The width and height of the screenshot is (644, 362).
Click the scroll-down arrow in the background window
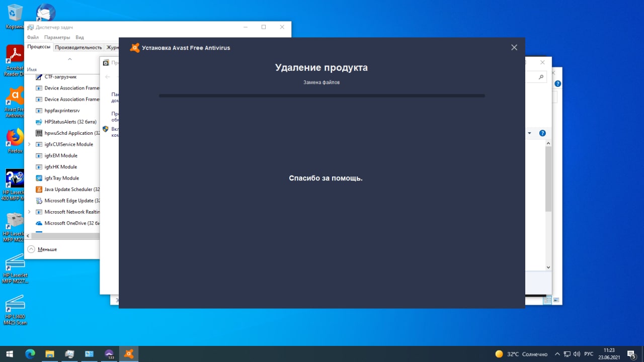pos(548,267)
